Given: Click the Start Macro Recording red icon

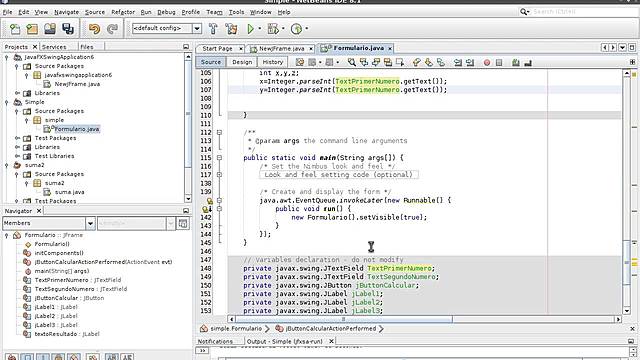Looking at the screenshot, I should click(487, 62).
